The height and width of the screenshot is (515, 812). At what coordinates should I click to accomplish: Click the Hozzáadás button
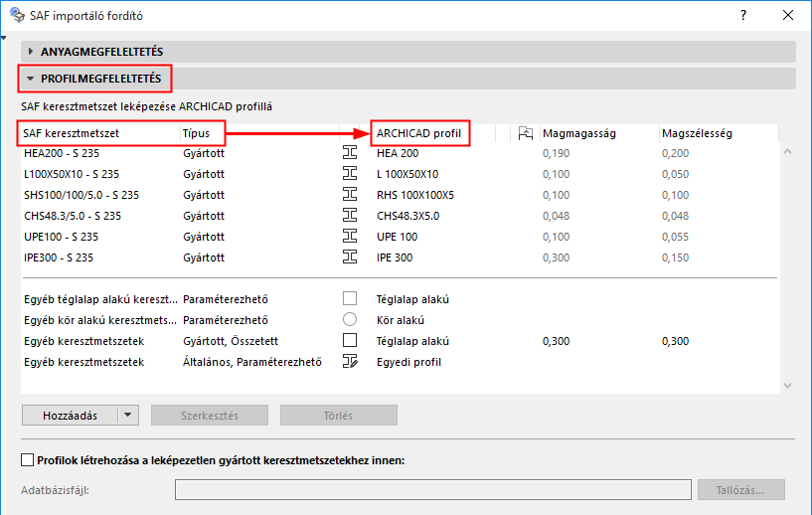(70, 416)
